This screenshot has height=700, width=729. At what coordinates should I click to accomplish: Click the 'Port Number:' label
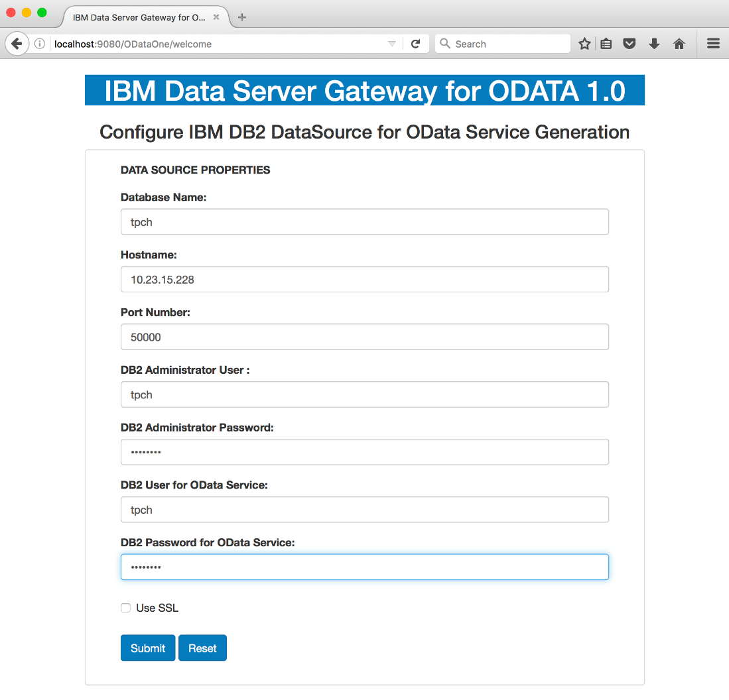(155, 313)
